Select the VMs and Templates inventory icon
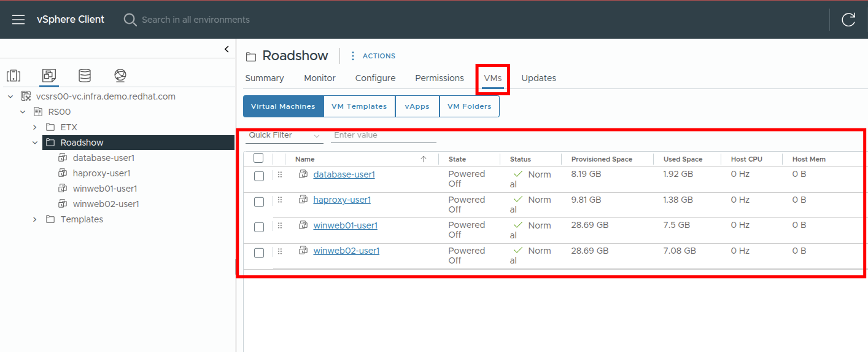Screen dimensions: 868x352 pyautogui.click(x=49, y=76)
